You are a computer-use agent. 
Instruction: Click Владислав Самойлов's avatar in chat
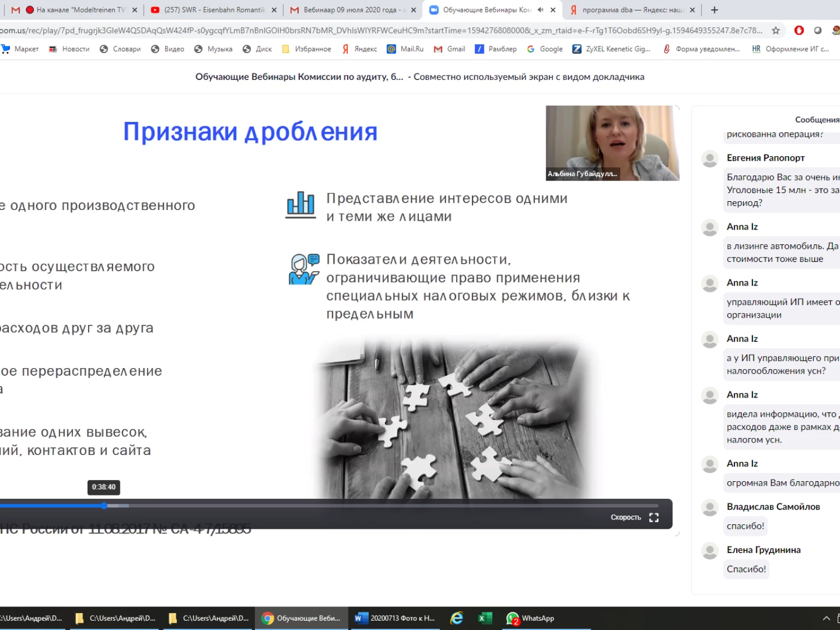point(710,507)
